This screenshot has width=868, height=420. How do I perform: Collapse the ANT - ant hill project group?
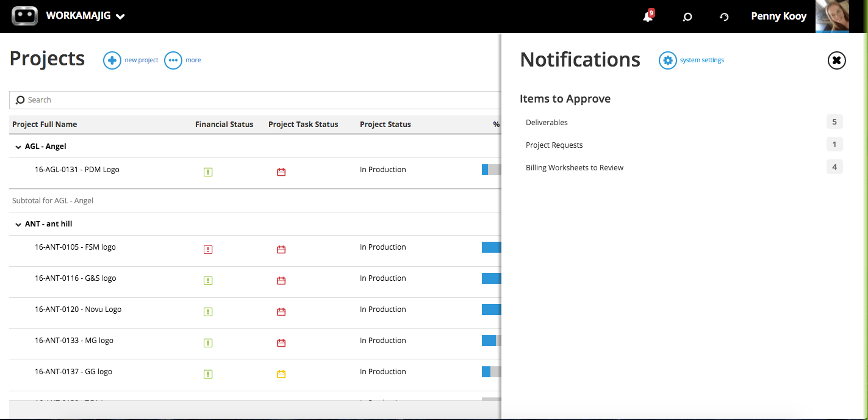pos(17,224)
